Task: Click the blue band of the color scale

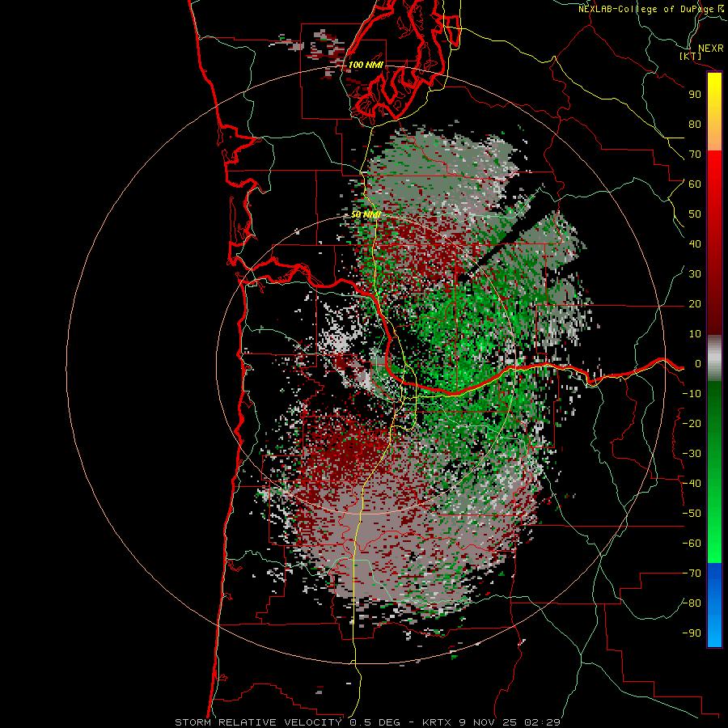Action: pos(714,605)
